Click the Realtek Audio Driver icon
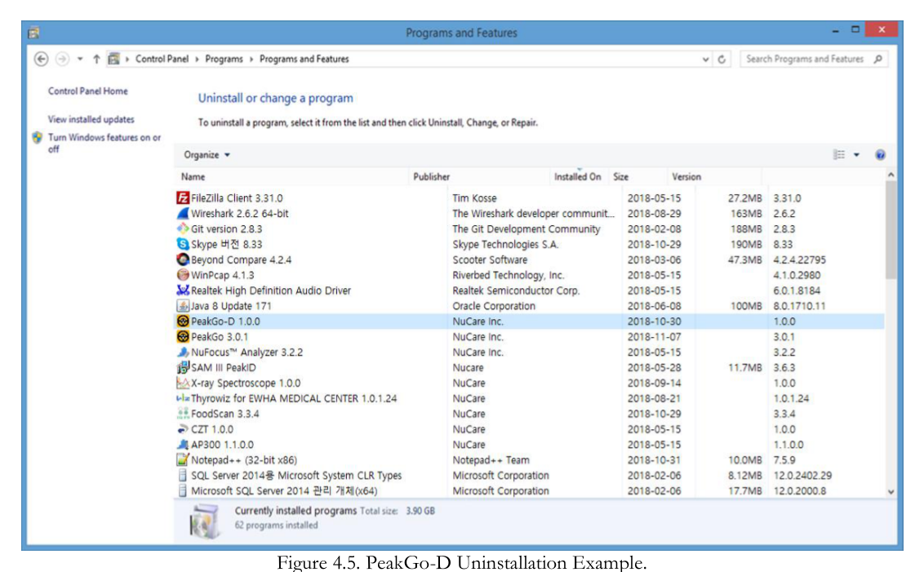924x572 pixels. 183,290
